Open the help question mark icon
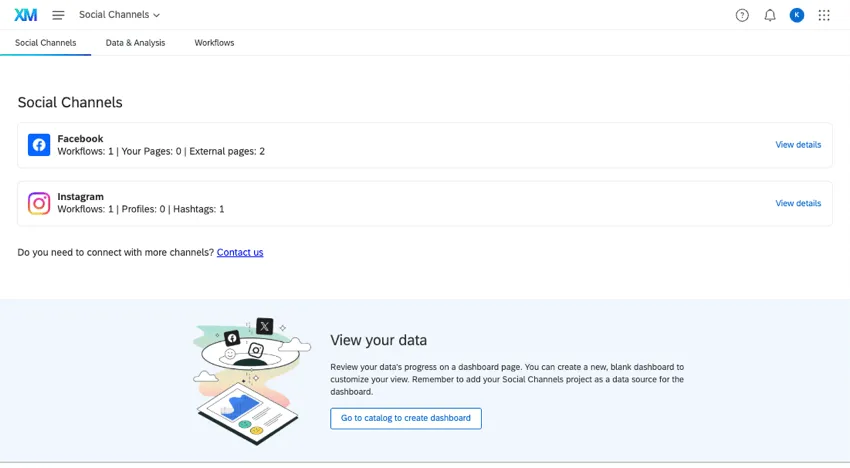The height and width of the screenshot is (468, 850). (742, 15)
